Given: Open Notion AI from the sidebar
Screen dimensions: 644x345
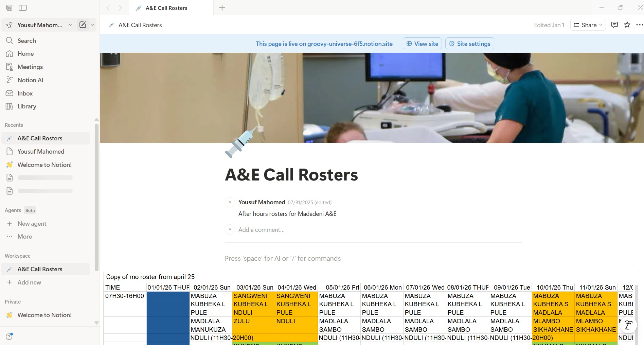Looking at the screenshot, I should (30, 80).
